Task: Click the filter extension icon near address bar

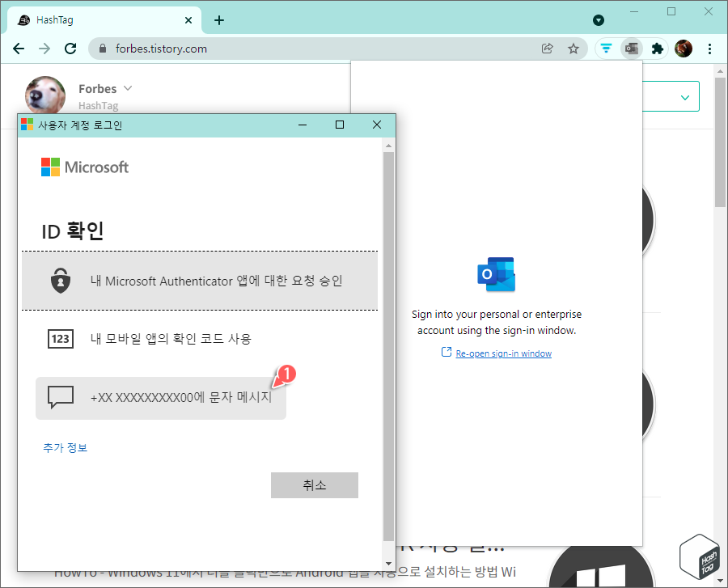Action: click(x=606, y=49)
